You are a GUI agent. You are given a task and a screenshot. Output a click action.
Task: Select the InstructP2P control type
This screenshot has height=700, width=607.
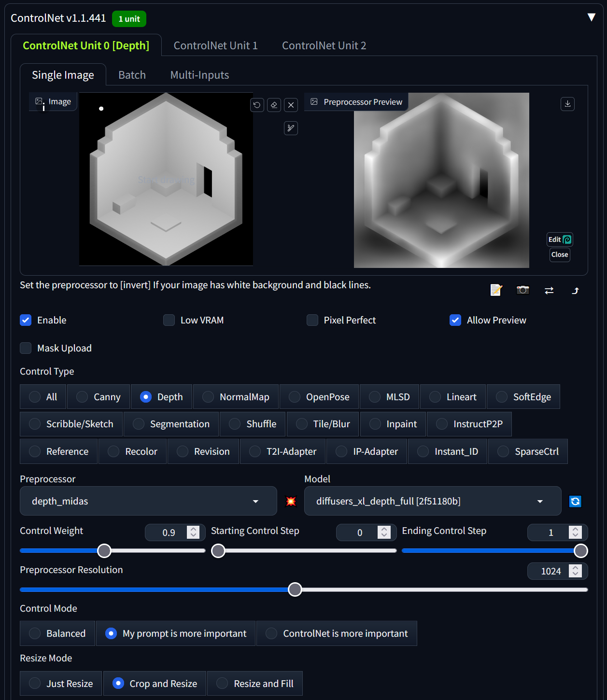(469, 424)
